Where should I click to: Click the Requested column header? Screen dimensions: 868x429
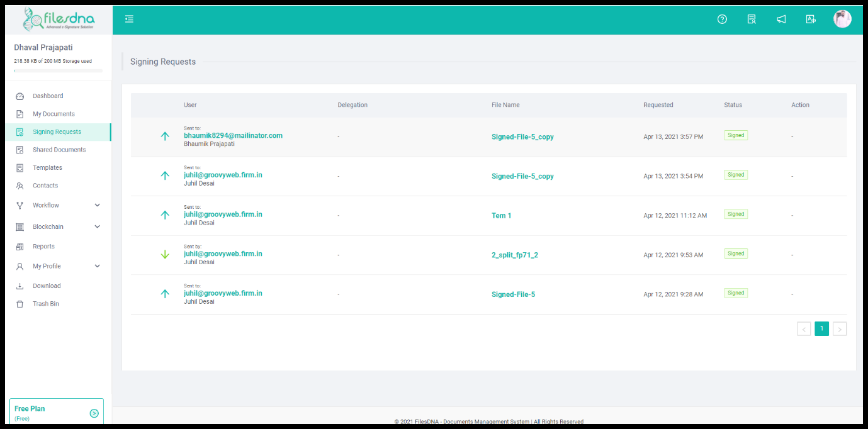658,105
